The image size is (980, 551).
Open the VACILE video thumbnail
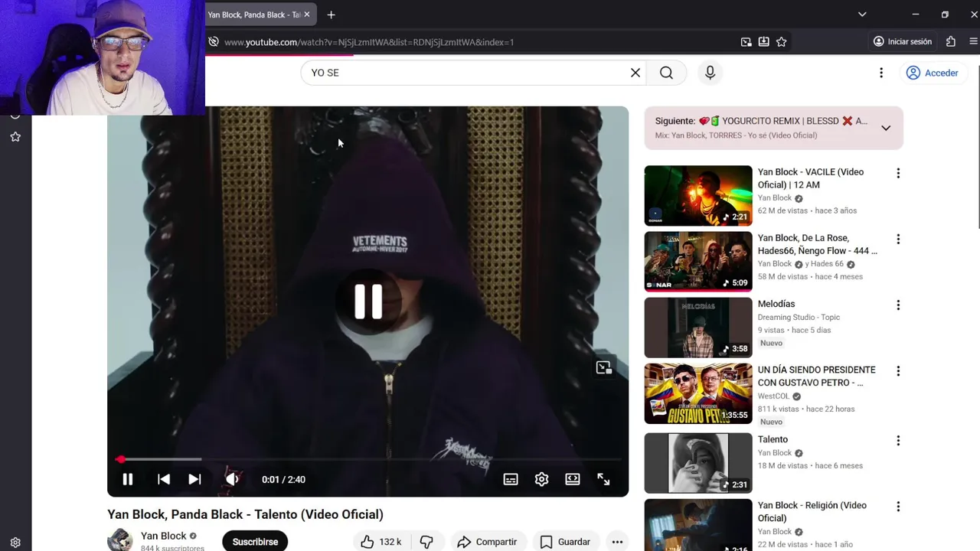698,196
